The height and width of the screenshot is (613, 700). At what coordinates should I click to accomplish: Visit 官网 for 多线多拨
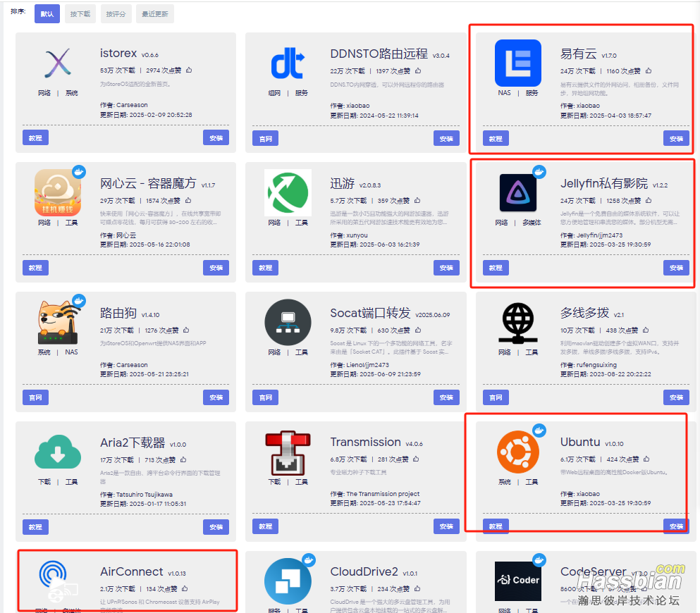[x=496, y=397]
